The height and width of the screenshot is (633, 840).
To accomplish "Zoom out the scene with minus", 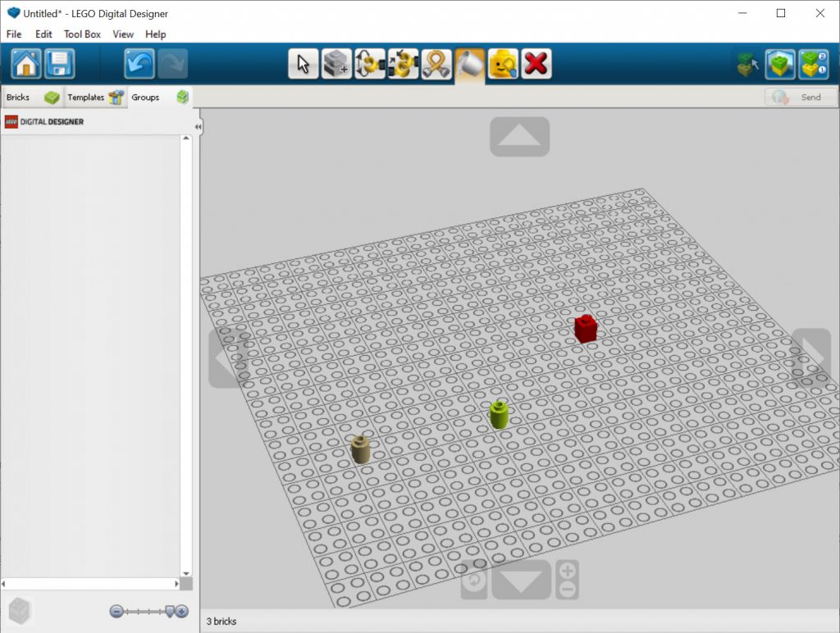I will (x=568, y=590).
